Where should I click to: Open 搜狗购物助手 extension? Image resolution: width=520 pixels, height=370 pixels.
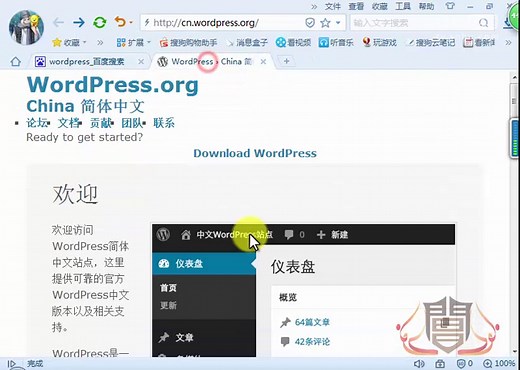[x=188, y=42]
